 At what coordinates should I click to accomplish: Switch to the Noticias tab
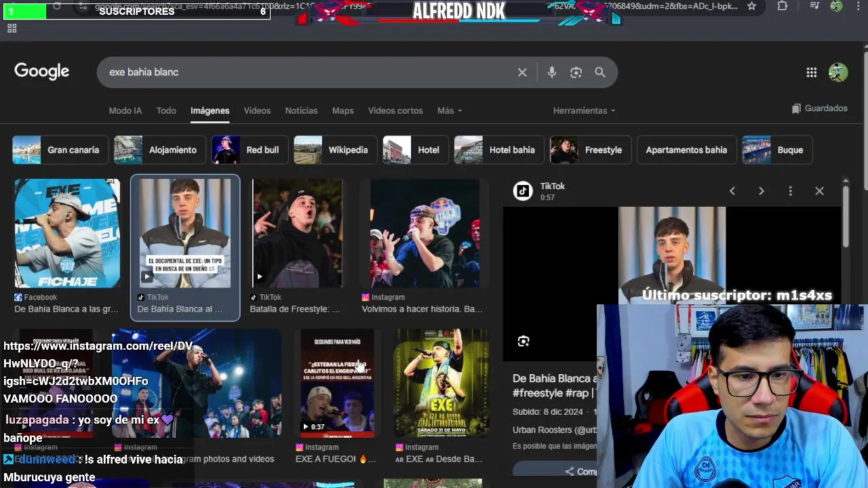coord(301,110)
